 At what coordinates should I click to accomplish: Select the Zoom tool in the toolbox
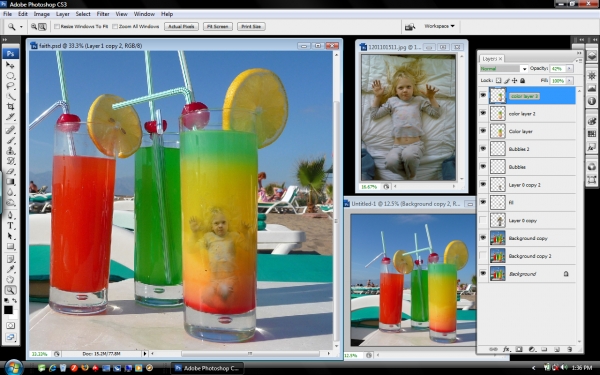[x=10, y=290]
